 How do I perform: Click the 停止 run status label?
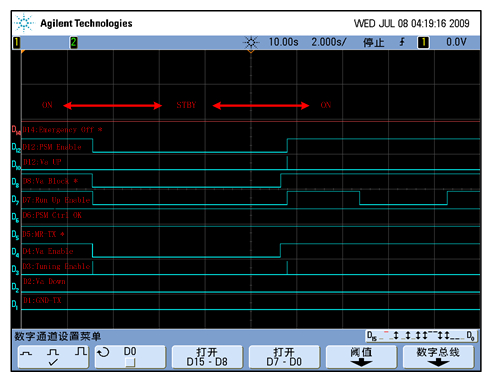point(374,43)
